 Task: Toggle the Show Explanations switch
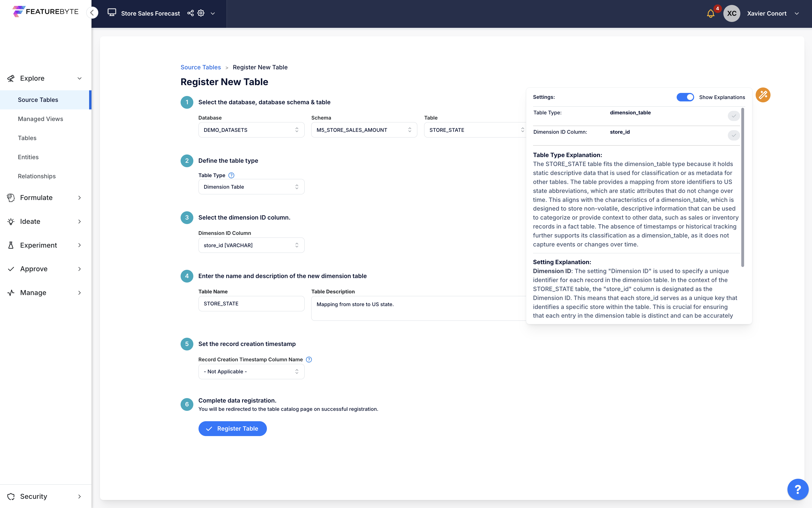pyautogui.click(x=685, y=97)
